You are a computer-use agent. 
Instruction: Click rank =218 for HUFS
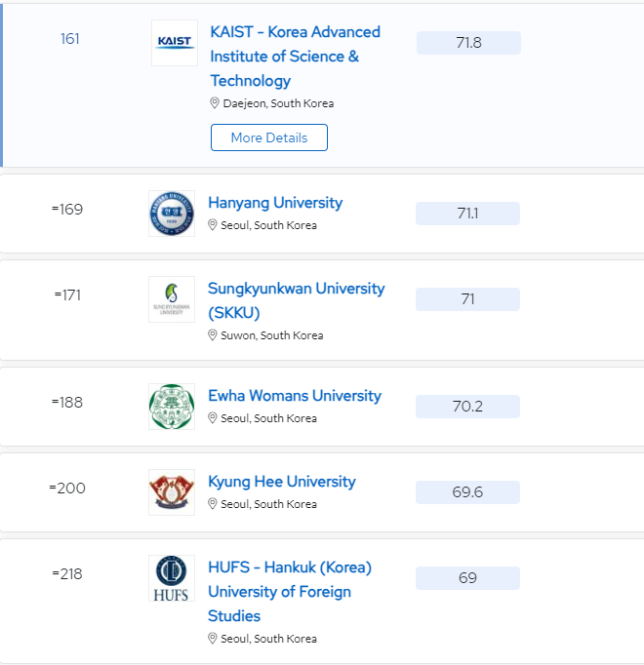tap(67, 574)
